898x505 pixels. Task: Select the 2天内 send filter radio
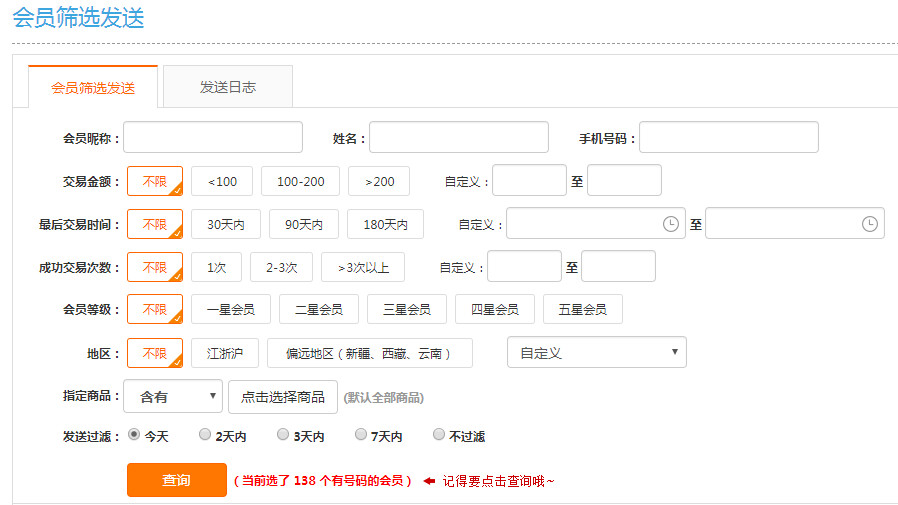click(204, 435)
